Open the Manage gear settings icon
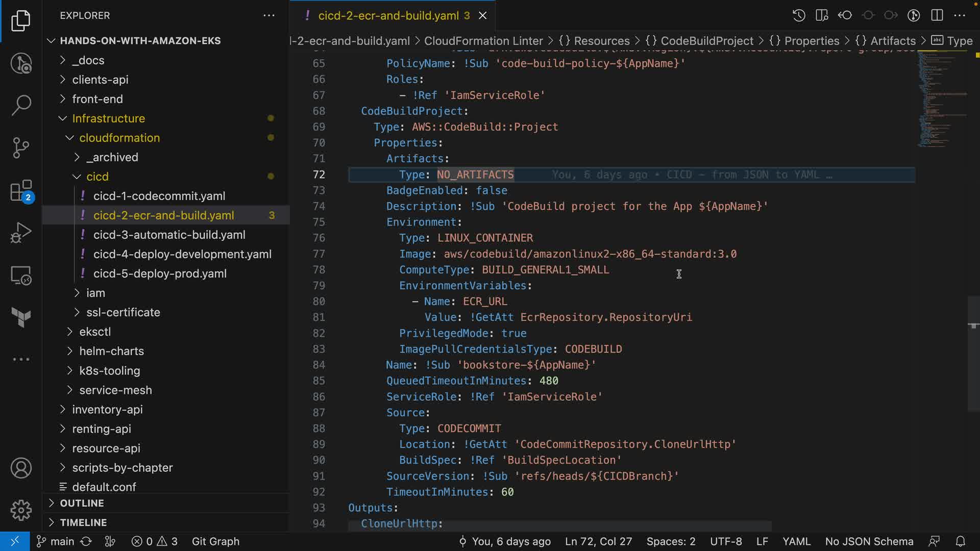 coord(21,510)
